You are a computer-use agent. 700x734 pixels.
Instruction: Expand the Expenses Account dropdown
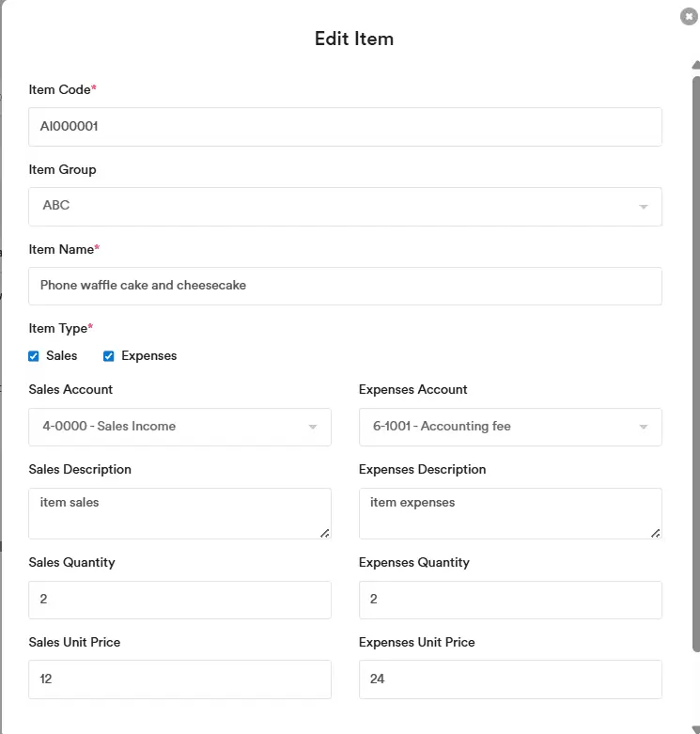tap(510, 427)
